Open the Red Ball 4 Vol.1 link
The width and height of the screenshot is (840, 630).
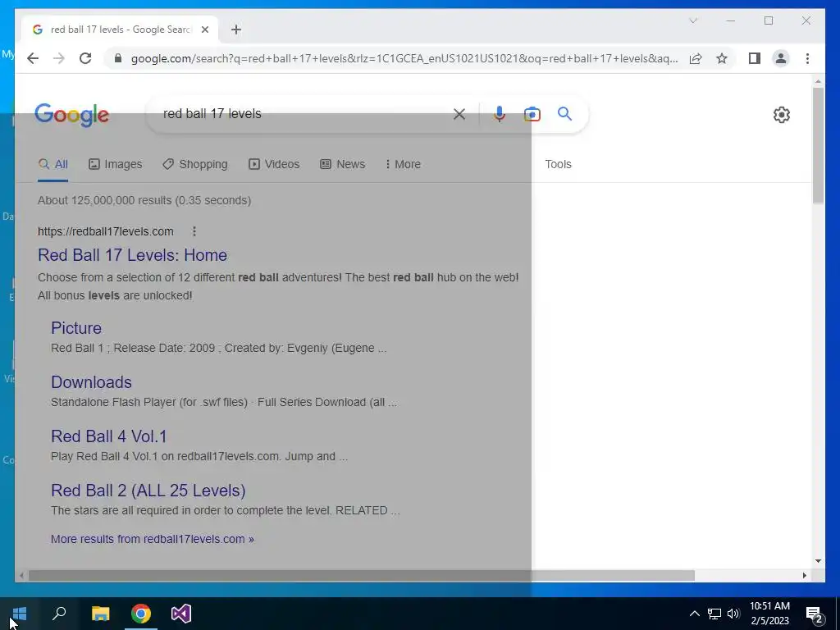pos(109,436)
